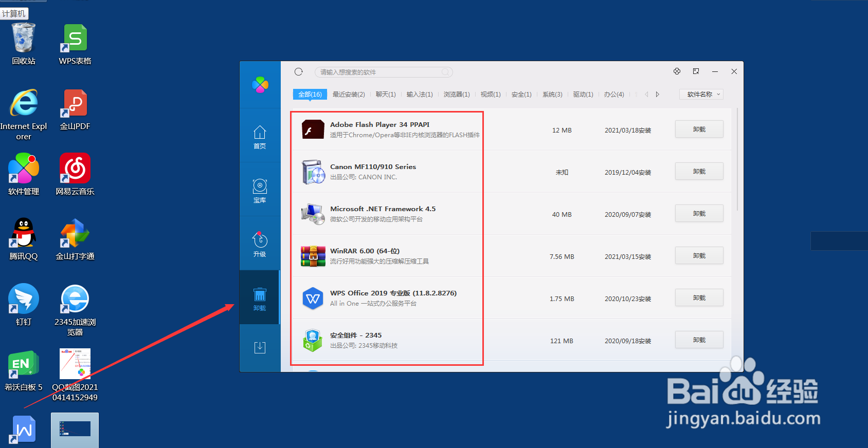Open 回收站 recycle bin on desktop
This screenshot has width=868, height=448.
pyautogui.click(x=24, y=44)
